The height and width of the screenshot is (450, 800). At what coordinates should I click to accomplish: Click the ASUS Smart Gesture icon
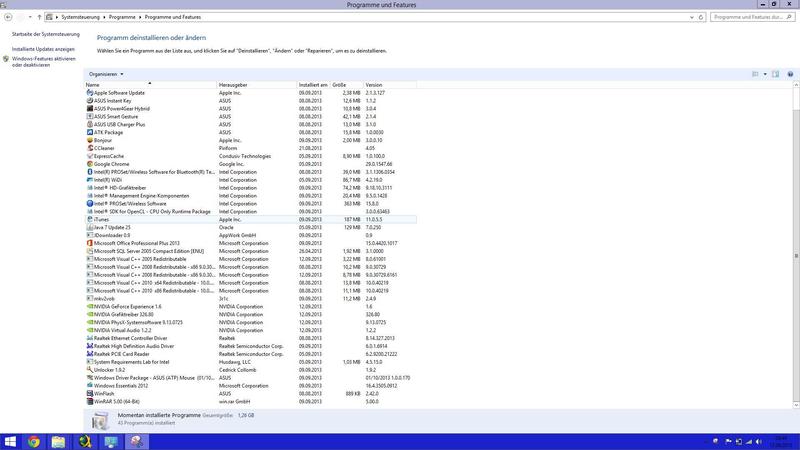coord(90,116)
